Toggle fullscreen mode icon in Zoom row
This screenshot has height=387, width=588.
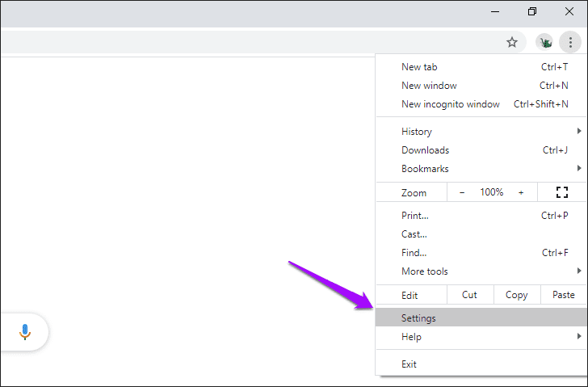pyautogui.click(x=562, y=192)
